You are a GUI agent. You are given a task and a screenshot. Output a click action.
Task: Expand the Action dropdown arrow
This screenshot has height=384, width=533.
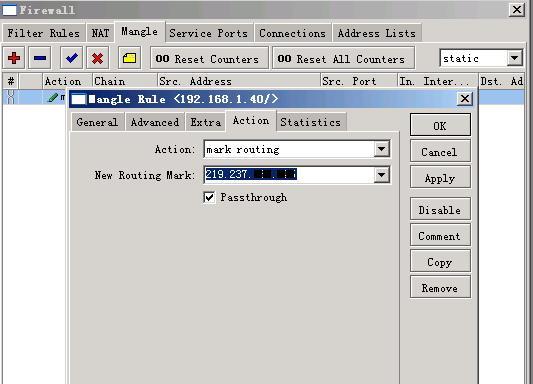tap(381, 149)
